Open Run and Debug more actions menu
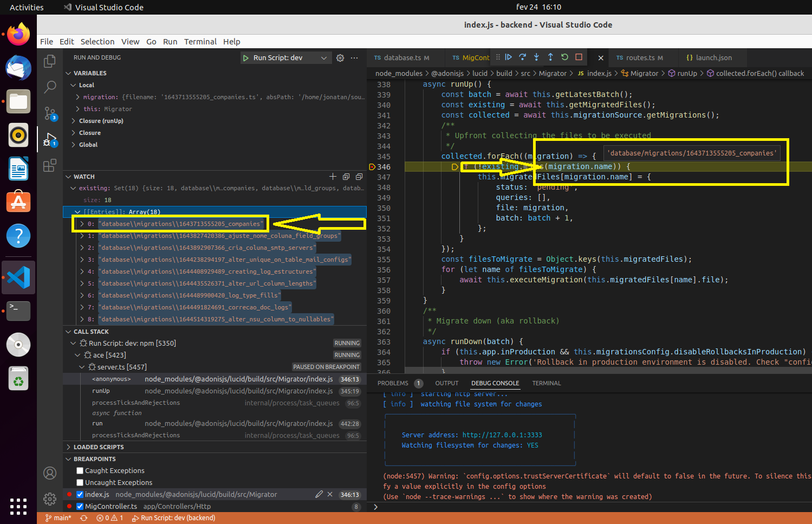The height and width of the screenshot is (524, 812). click(354, 58)
